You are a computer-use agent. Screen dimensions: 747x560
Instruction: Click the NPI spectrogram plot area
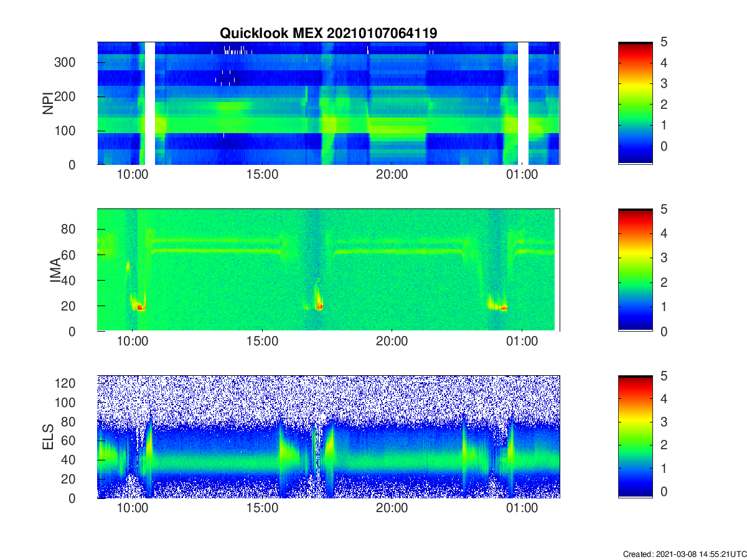329,103
